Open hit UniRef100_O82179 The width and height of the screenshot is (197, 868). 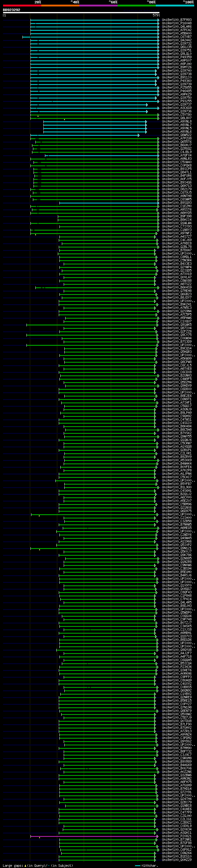pos(177,189)
